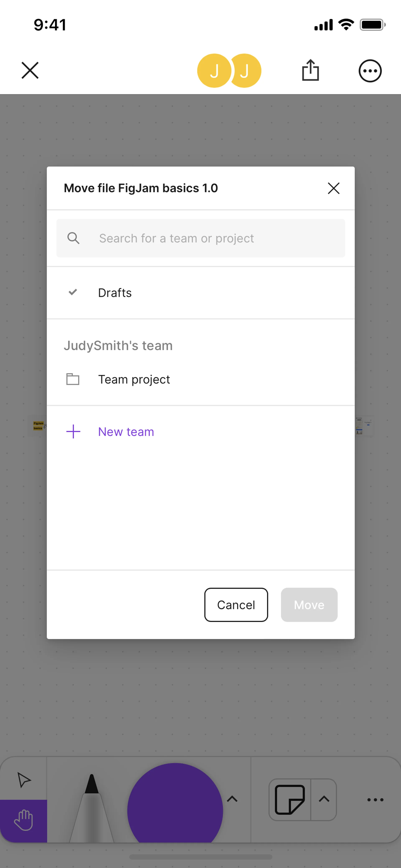Select the checked Drafts location
The height and width of the screenshot is (868, 401).
115,293
